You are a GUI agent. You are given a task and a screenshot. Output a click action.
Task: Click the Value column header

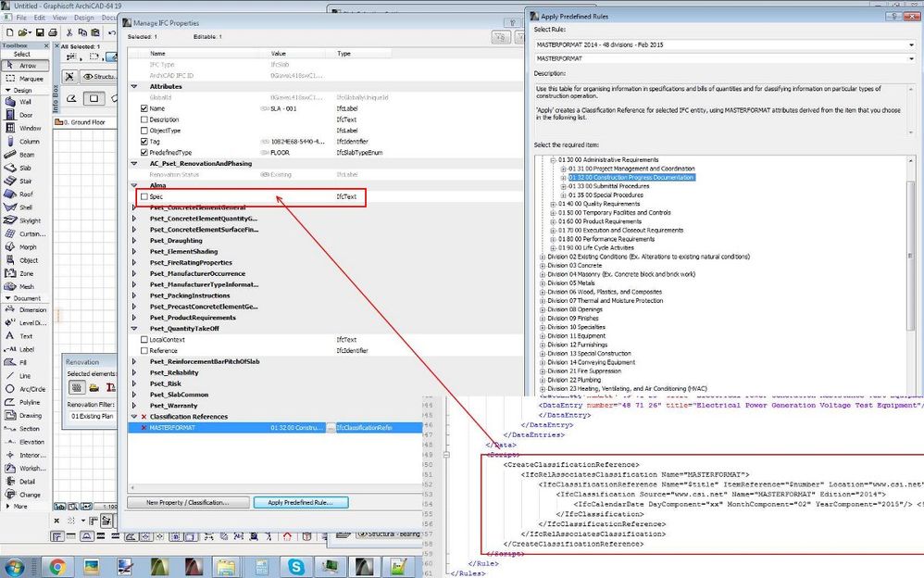coord(278,54)
